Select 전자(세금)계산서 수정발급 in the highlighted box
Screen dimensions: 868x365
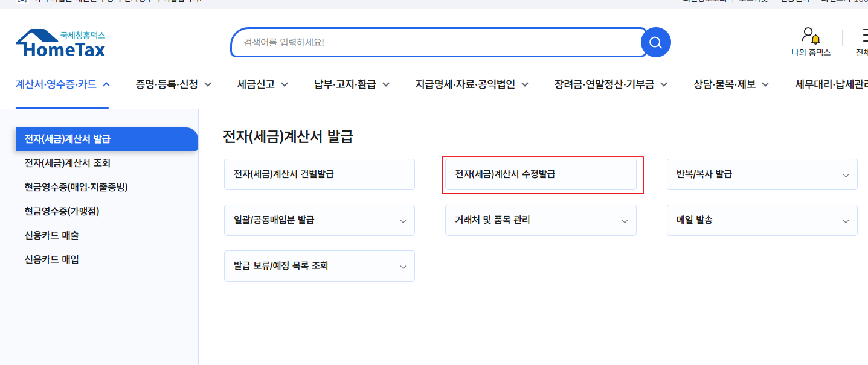tap(542, 174)
